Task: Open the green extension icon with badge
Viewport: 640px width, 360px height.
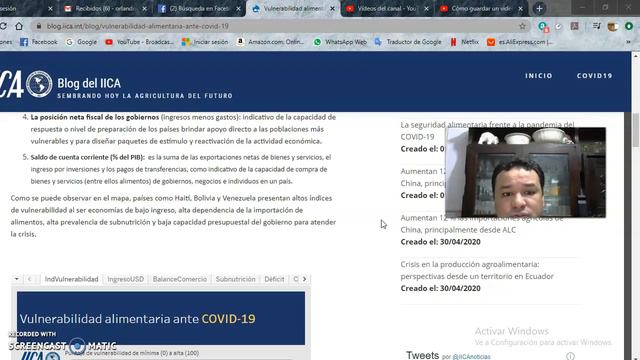Action: 542,27
